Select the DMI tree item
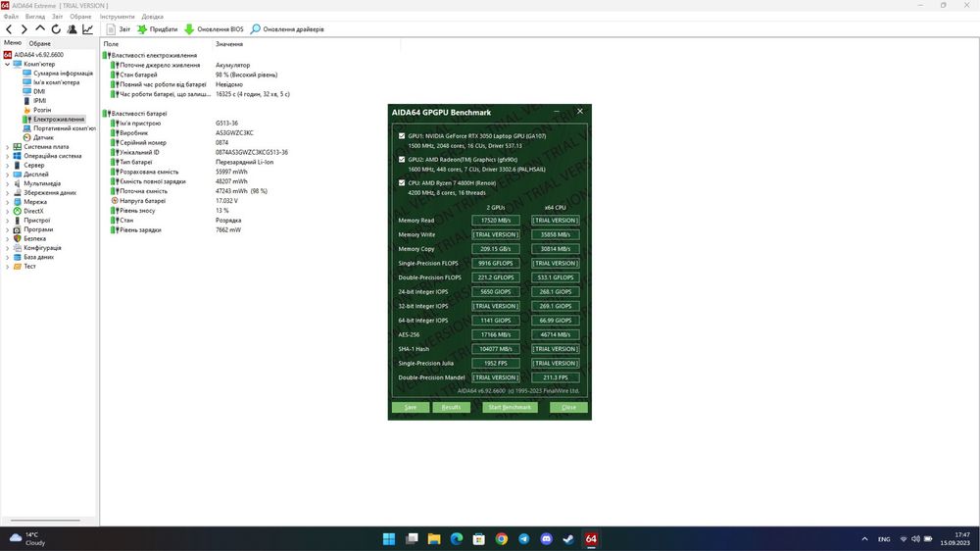Image resolution: width=980 pixels, height=551 pixels. 39,91
